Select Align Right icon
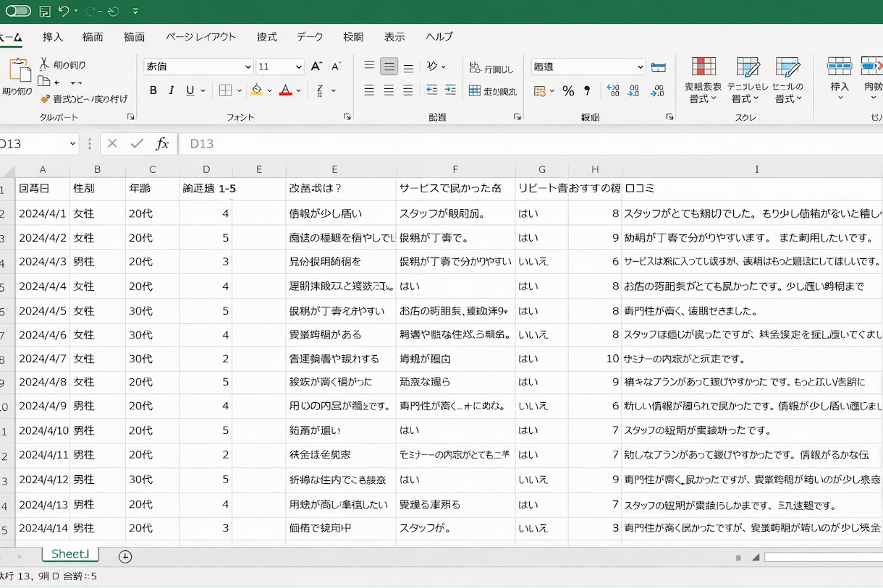Image resolution: width=883 pixels, height=588 pixels. tap(408, 90)
